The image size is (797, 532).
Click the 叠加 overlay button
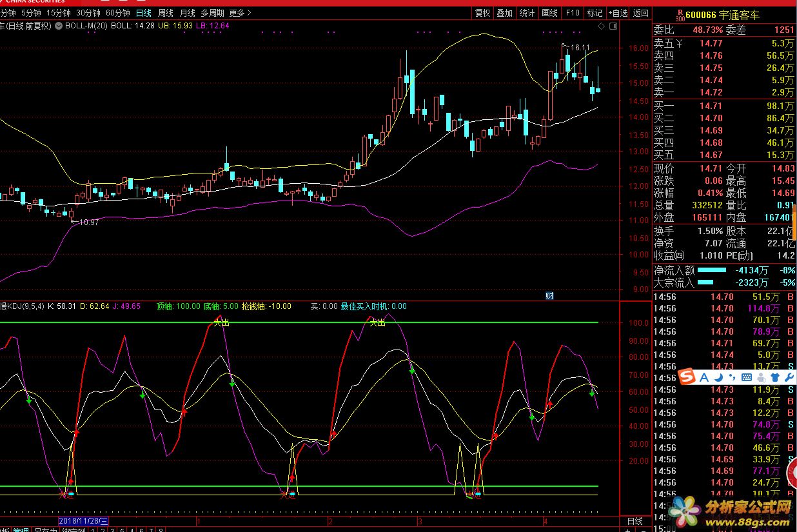click(x=505, y=13)
